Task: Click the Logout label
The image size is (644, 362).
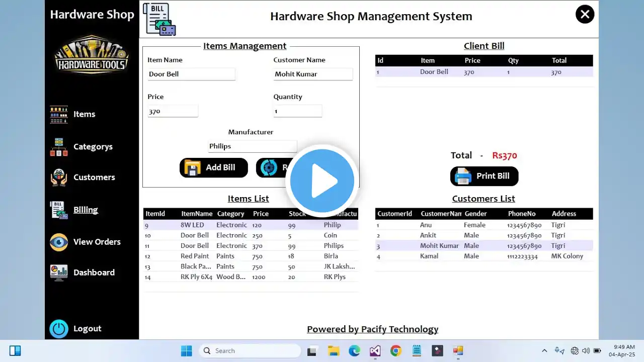Action: coord(88,329)
